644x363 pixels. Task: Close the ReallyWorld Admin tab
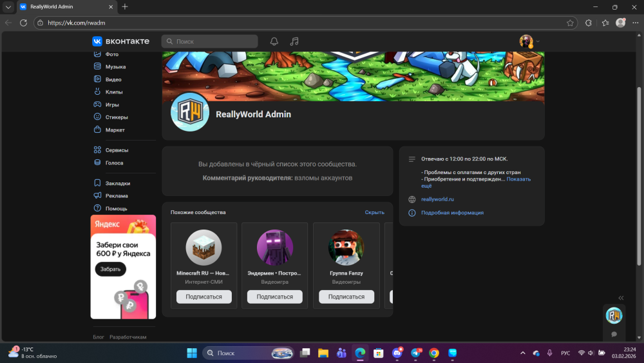pyautogui.click(x=111, y=6)
